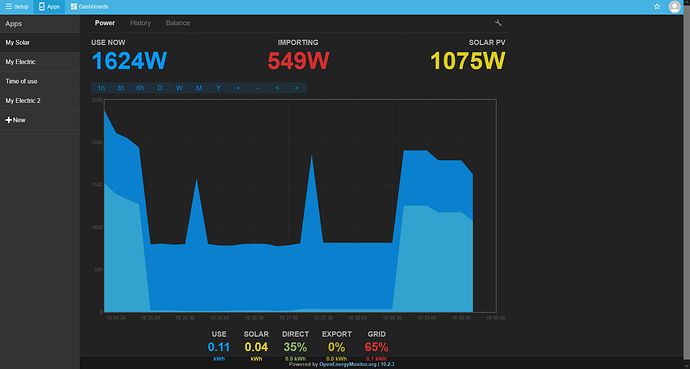Click the SOLAR 0.04 kWh statistic
Viewport: 690px width, 369px height.
click(256, 347)
